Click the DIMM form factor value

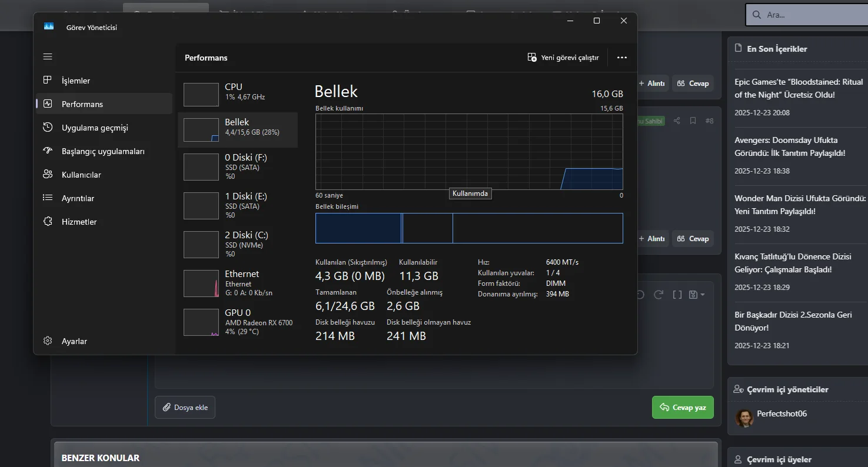point(556,283)
